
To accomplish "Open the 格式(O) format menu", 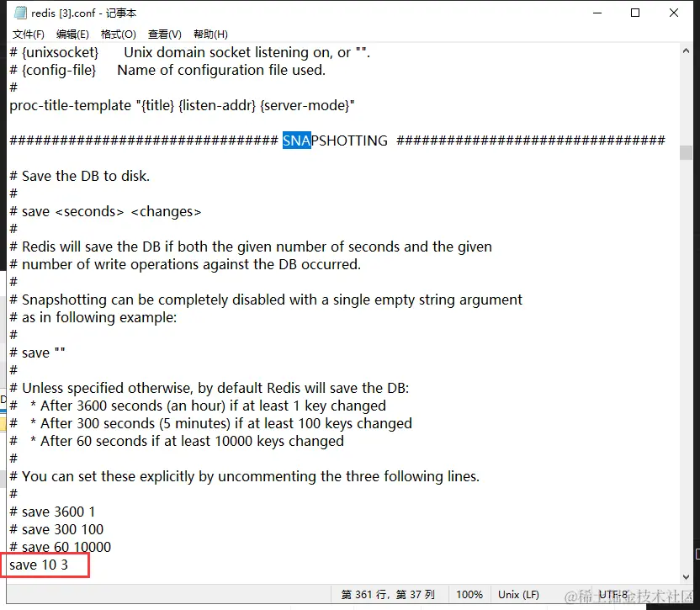I will click(x=119, y=34).
